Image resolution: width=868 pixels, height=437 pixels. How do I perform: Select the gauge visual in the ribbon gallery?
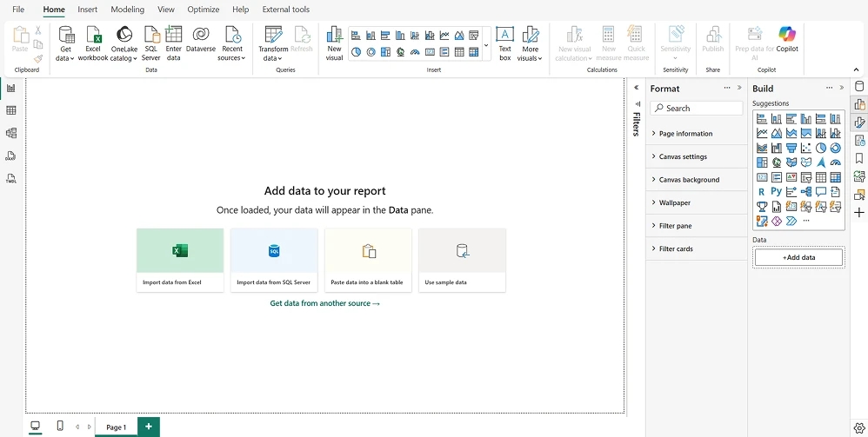click(x=415, y=52)
